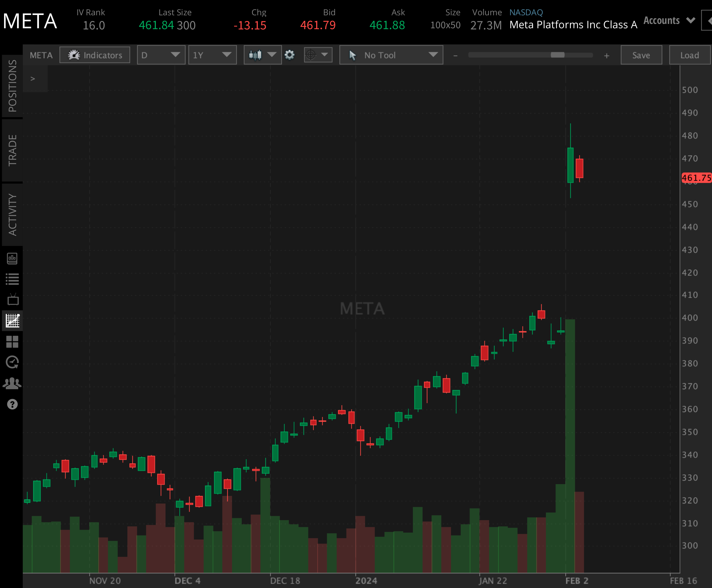
Task: Expand the 1Y time range dropdown
Action: [x=213, y=55]
